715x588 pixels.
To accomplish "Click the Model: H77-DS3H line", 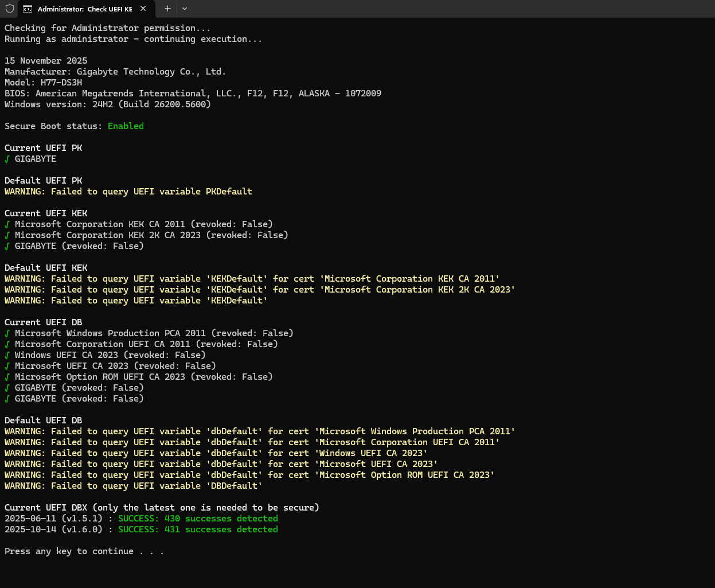I will click(x=44, y=83).
